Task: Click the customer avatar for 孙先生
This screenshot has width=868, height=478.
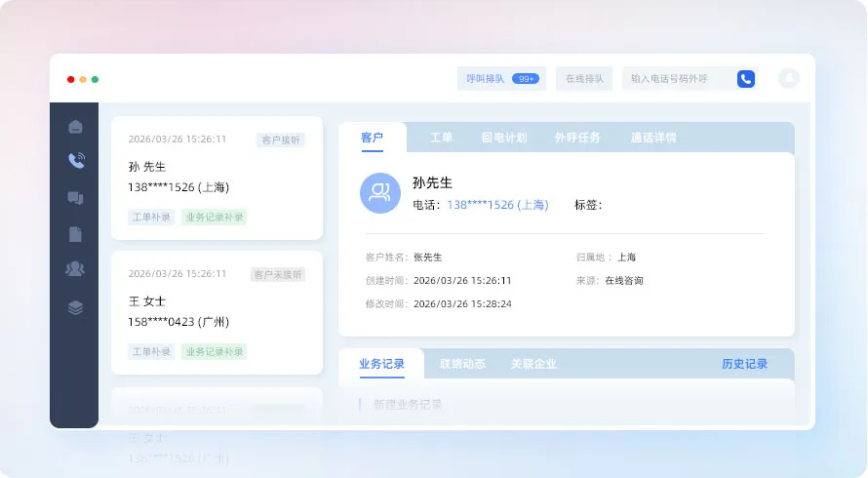Action: coord(380,193)
